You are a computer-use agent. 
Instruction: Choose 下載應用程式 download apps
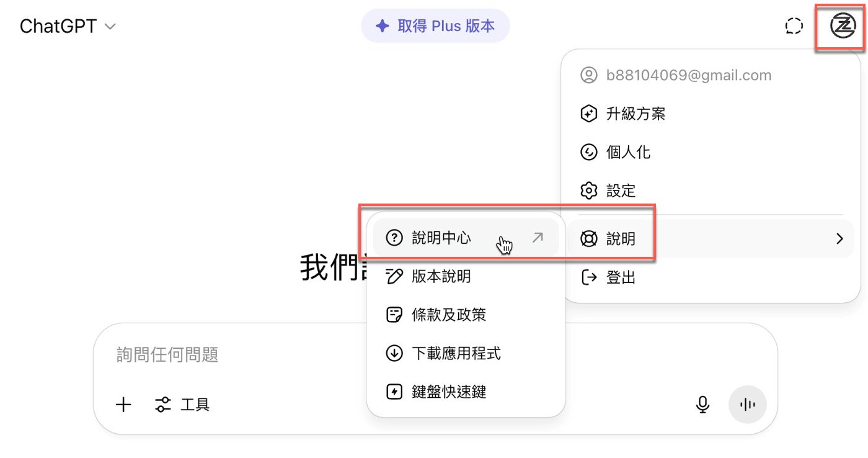[456, 354]
